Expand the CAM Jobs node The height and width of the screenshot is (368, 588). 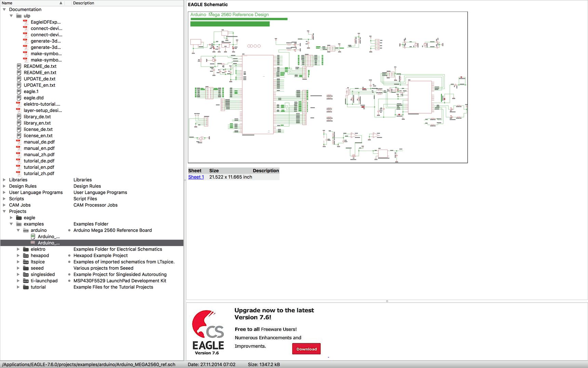[x=4, y=205]
